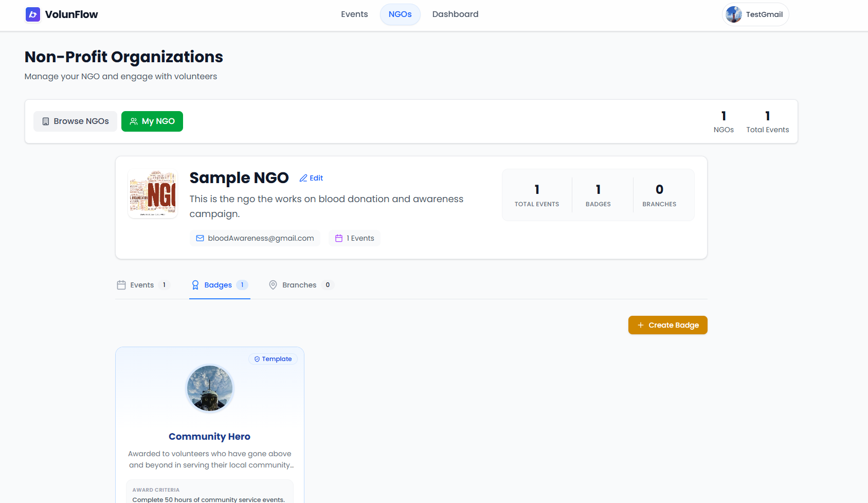Click the VolunFlow logo icon

tap(33, 14)
